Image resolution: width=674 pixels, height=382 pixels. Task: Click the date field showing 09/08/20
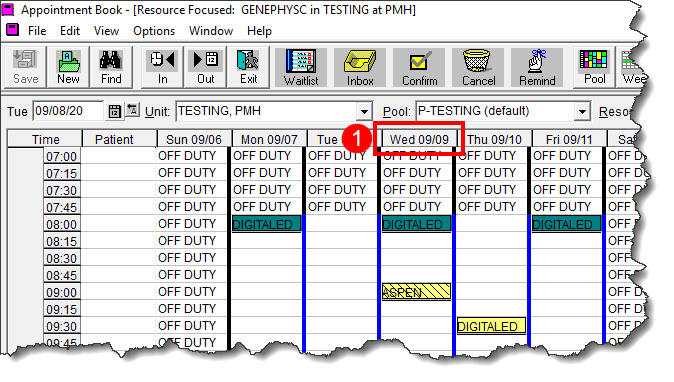68,111
